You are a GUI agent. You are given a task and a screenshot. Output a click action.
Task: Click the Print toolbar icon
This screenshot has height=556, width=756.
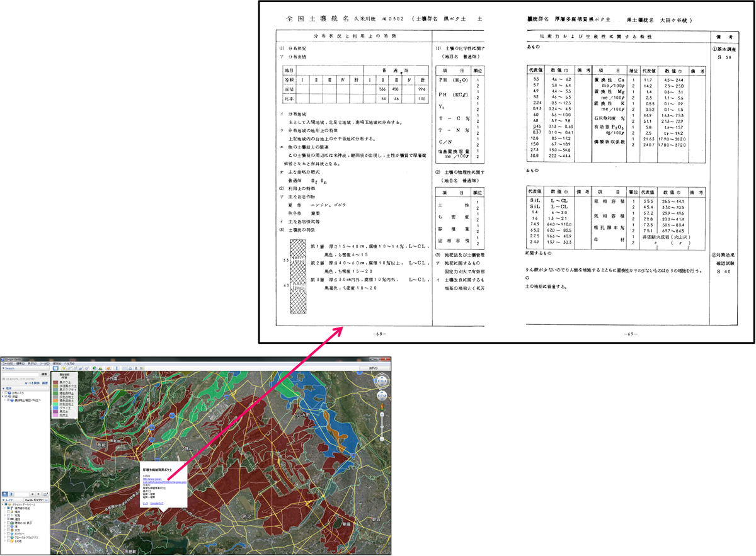click(130, 368)
